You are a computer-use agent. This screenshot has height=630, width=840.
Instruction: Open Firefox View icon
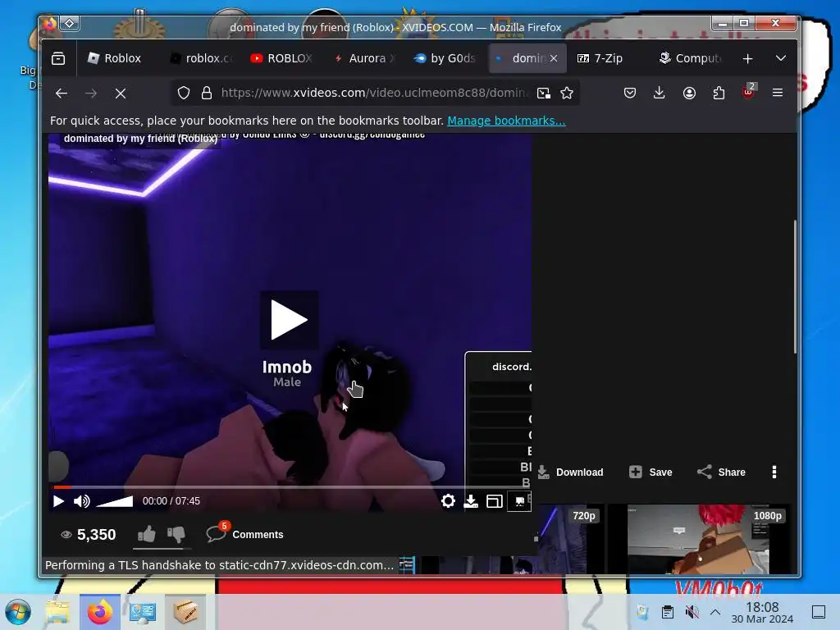58,58
